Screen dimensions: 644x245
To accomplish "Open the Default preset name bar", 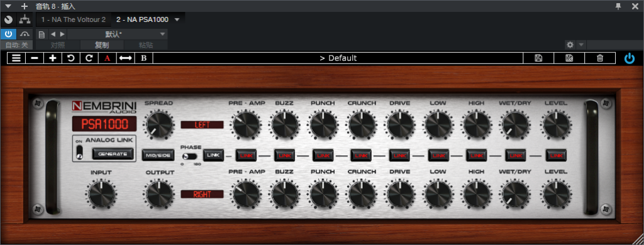I will point(338,58).
